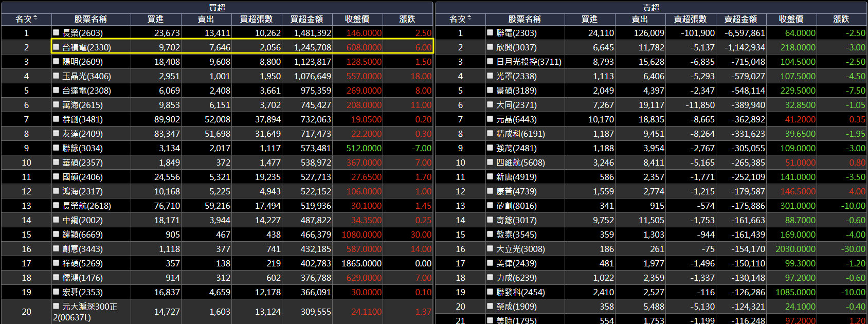Viewport: 868px width, 324px height.
Task: Tick the checkbox for 陽明(2609)
Action: tap(56, 61)
